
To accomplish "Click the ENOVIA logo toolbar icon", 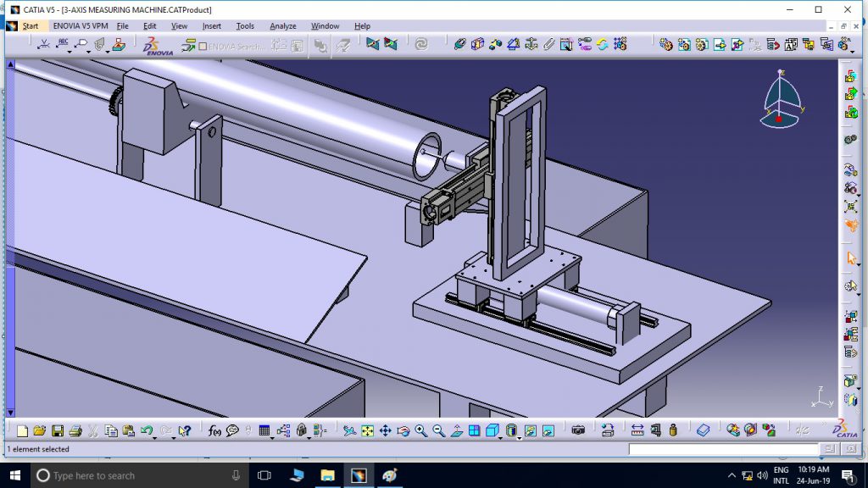I will coord(157,46).
